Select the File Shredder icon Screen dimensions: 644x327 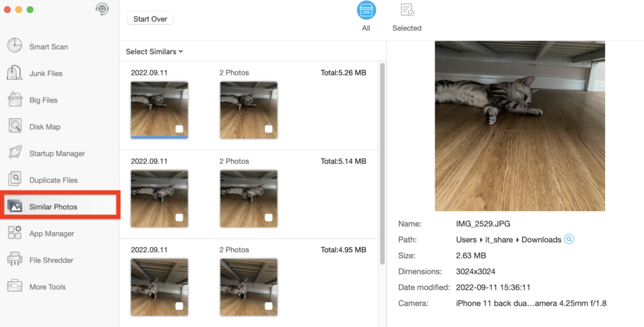click(14, 260)
